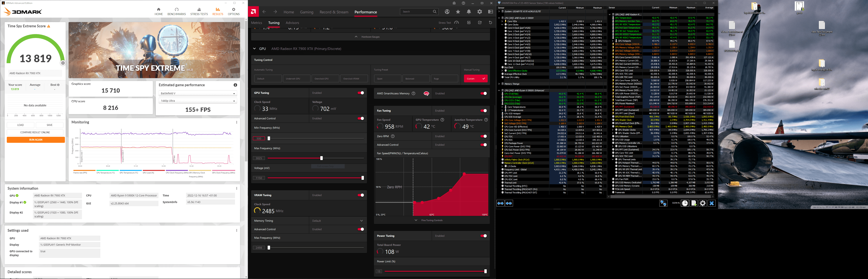This screenshot has height=279, width=868.
Task: Open HWiNFO sensor settings gear icon
Action: point(703,203)
